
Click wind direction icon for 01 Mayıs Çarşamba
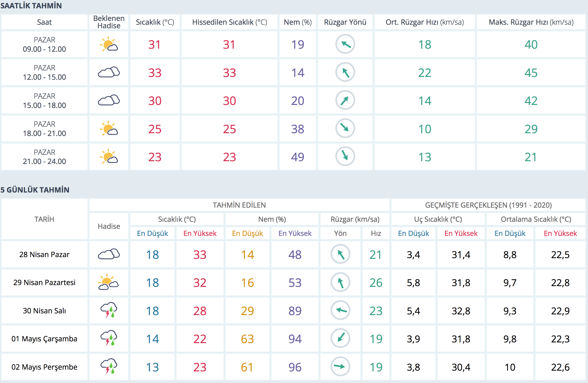coord(340,338)
